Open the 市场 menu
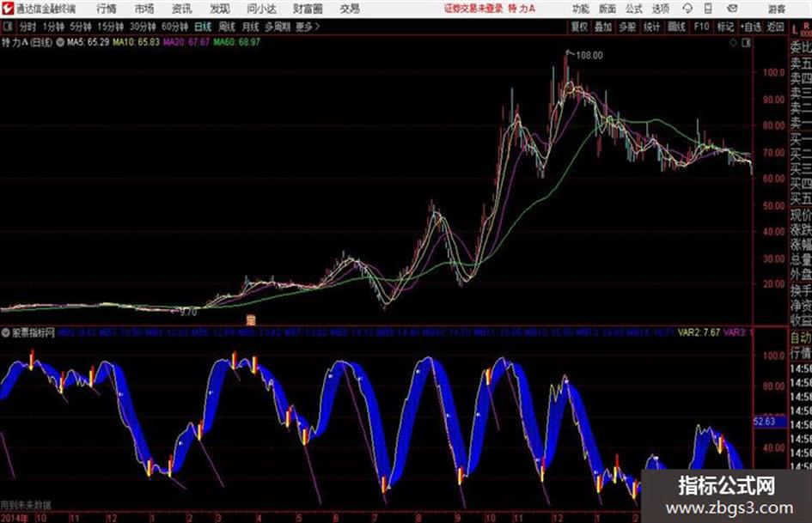 tap(144, 9)
